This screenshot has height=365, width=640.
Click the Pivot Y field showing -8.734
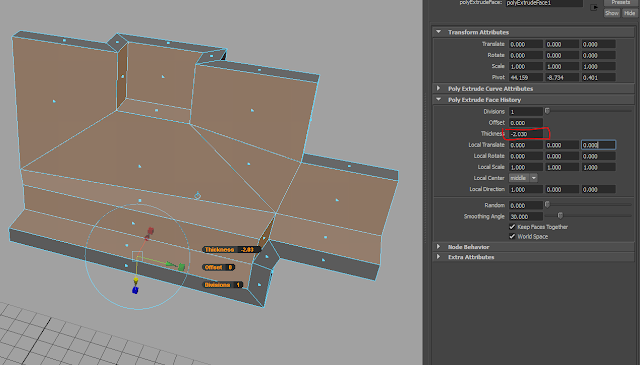point(562,78)
